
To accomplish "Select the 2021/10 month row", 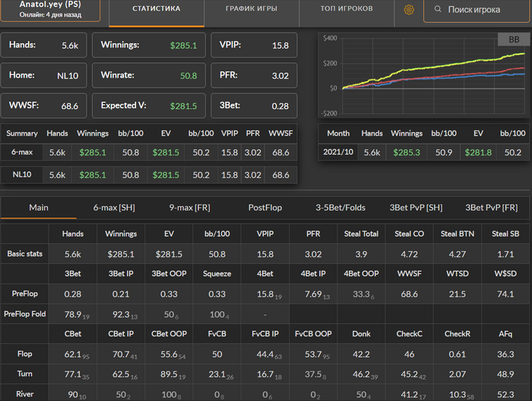I will click(x=424, y=152).
